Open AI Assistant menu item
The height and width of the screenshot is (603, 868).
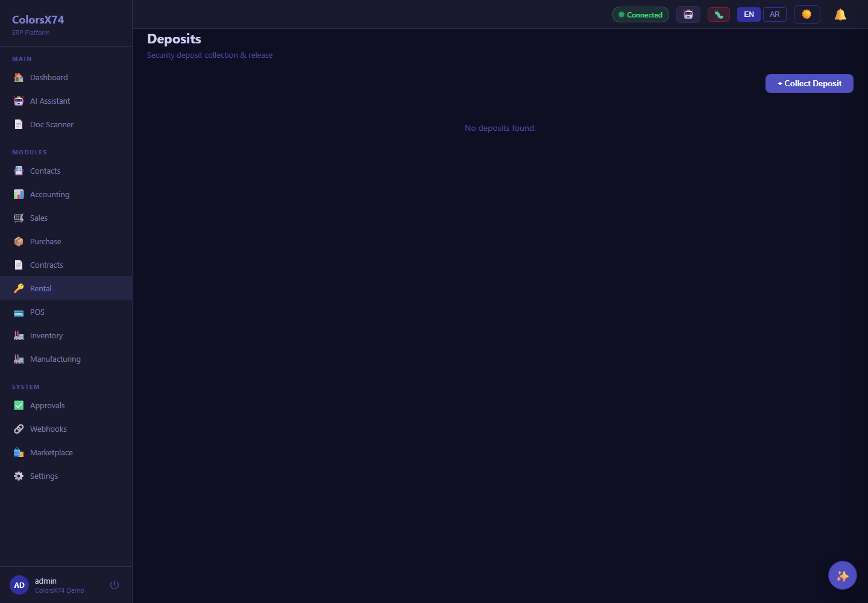pos(66,101)
